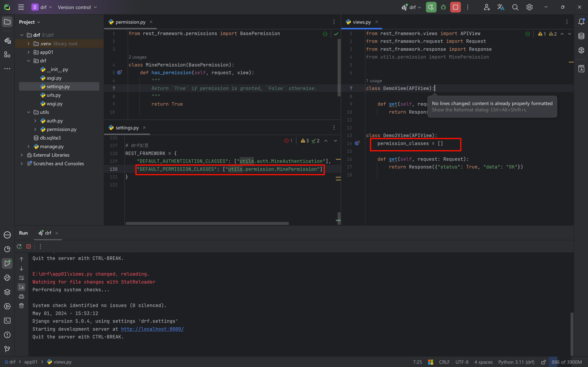The height and width of the screenshot is (367, 588).
Task: Open Search Everywhere magnifier
Action: pyautogui.click(x=515, y=7)
